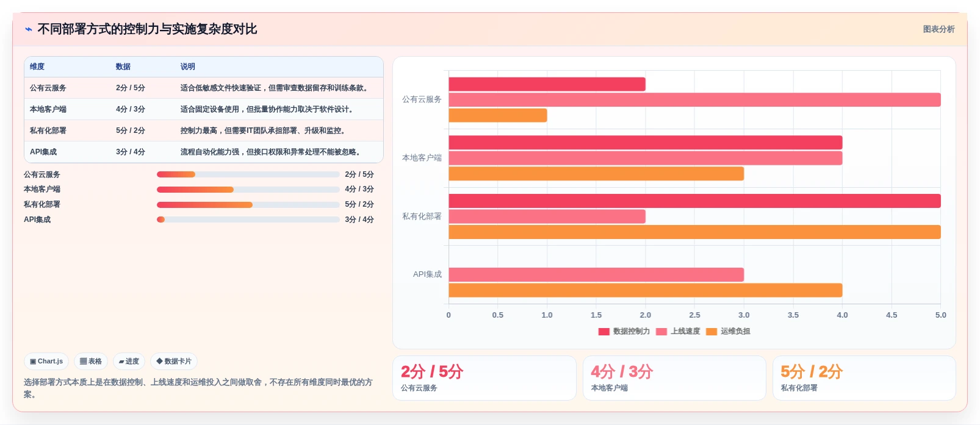This screenshot has height=425, width=980.
Task: Click description 流程自动化能力强
Action: pyautogui.click(x=272, y=152)
